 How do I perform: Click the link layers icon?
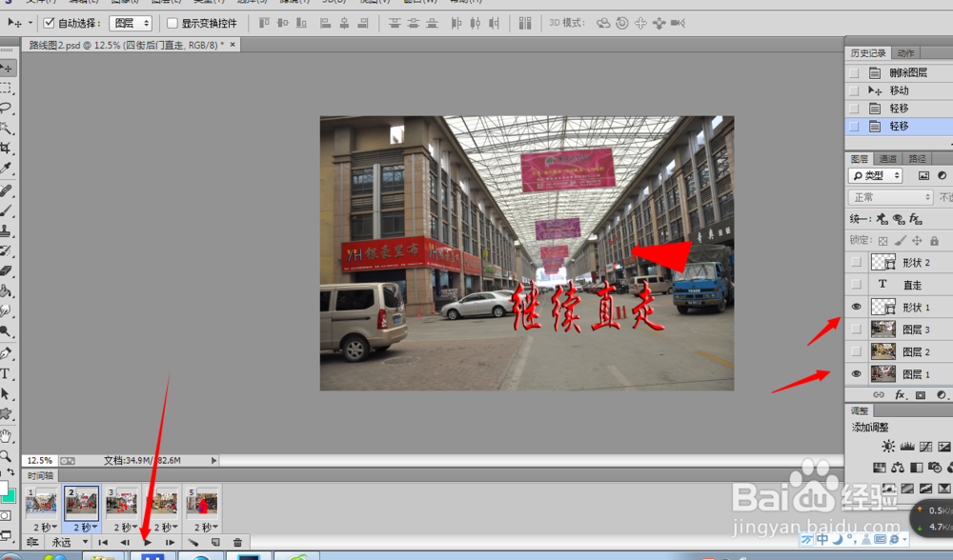879,395
